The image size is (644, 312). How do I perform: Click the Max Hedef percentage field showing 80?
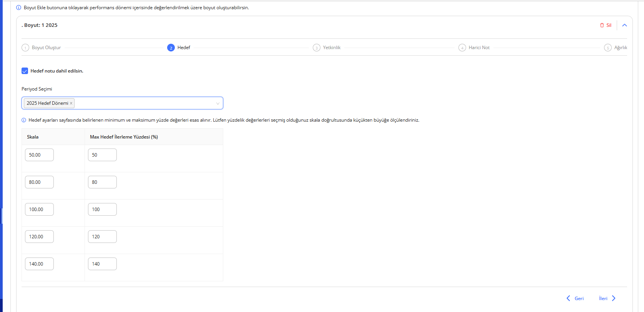pyautogui.click(x=102, y=182)
